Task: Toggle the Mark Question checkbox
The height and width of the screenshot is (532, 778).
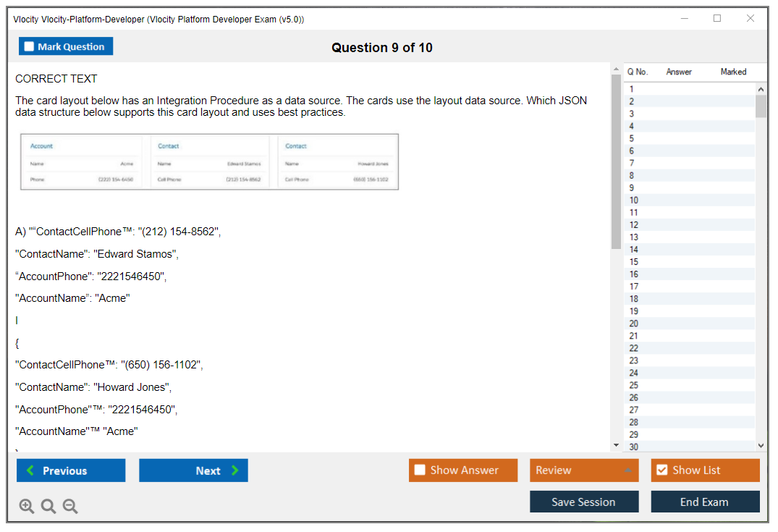Action: coord(30,46)
